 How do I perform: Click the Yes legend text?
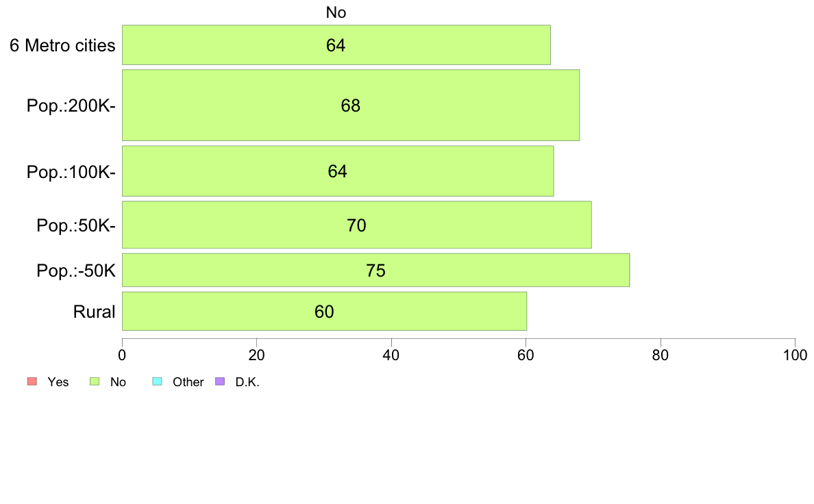coord(58,382)
